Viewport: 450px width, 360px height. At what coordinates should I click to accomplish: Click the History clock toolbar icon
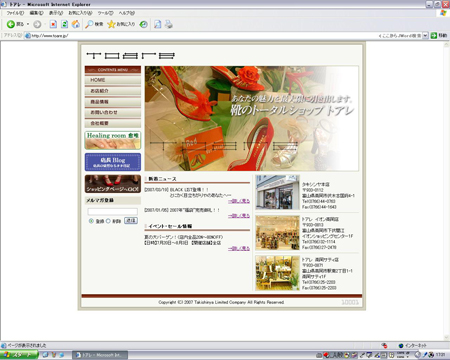coord(143,24)
